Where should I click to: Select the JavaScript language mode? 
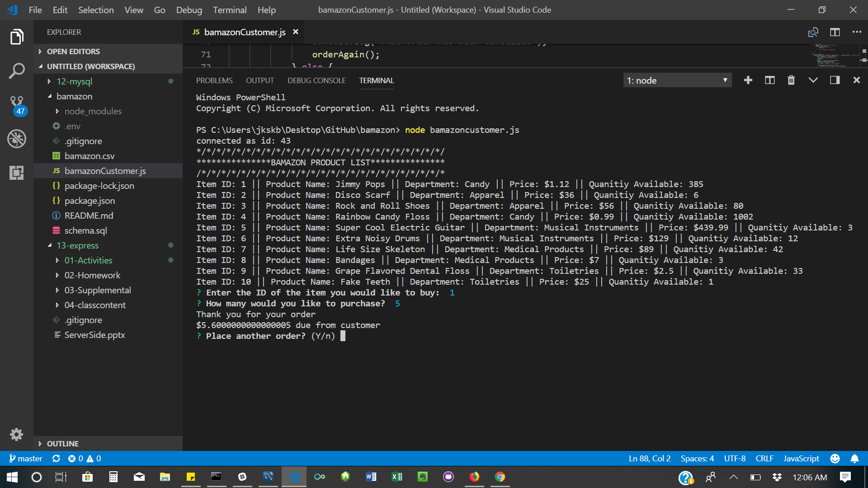[801, 458]
